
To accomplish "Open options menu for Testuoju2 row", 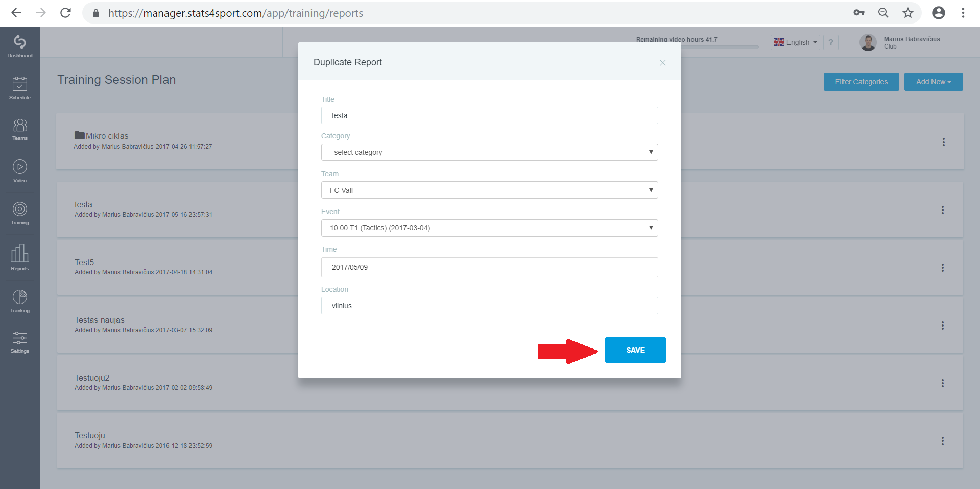I will tap(943, 383).
